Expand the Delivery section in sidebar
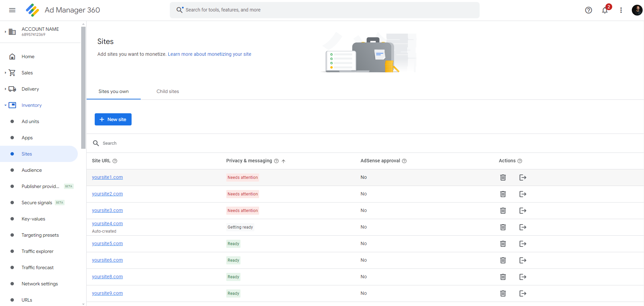The width and height of the screenshot is (644, 306). (x=5, y=89)
